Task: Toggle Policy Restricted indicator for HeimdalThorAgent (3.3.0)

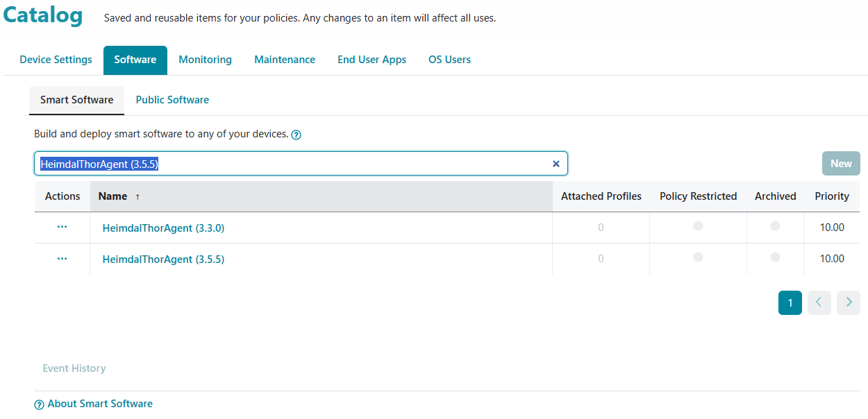Action: [x=698, y=226]
